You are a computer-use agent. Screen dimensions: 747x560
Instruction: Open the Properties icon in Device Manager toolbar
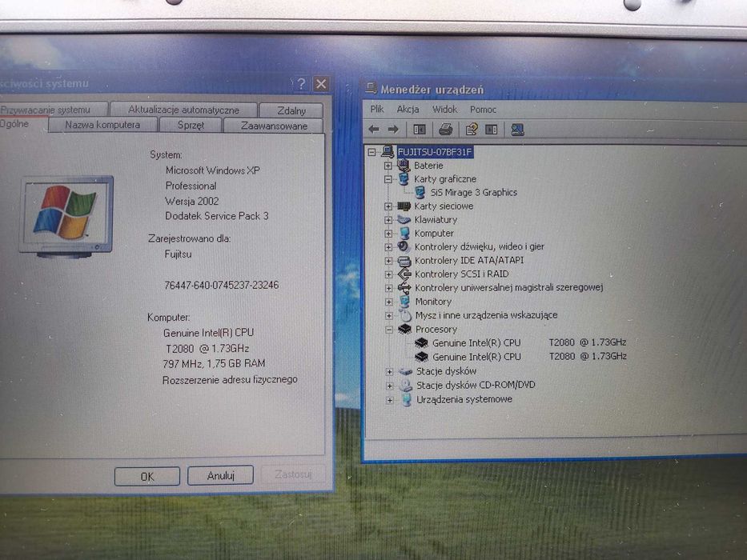pyautogui.click(x=471, y=129)
